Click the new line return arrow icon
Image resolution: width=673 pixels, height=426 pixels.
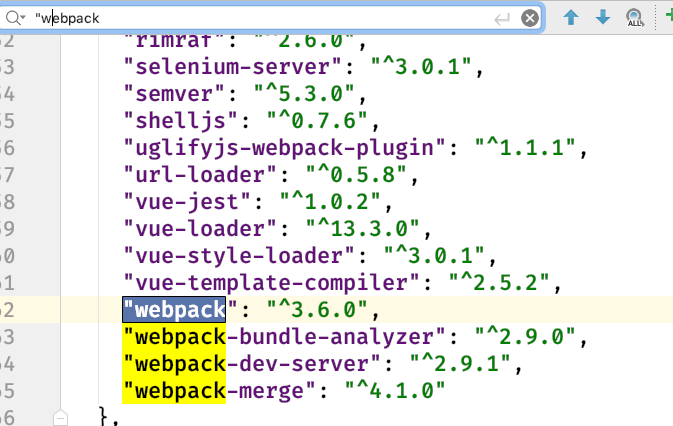point(502,18)
